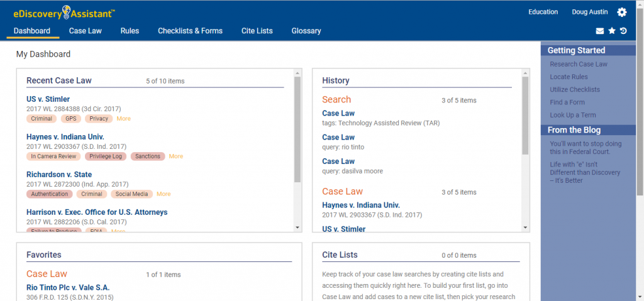Open US v. Stimler in the History panel

[344, 229]
